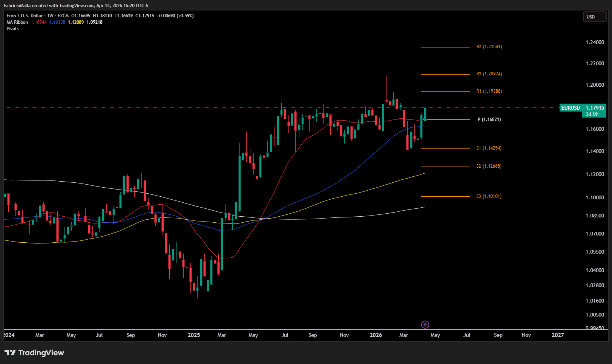Click the R3 (1.23541) pivot label
This screenshot has height=364, width=612.
point(489,47)
